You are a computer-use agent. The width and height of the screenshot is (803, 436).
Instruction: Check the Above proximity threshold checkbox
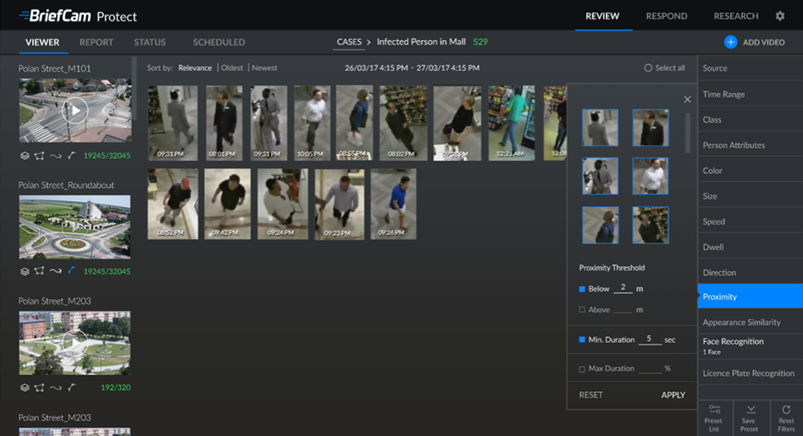[x=582, y=309]
